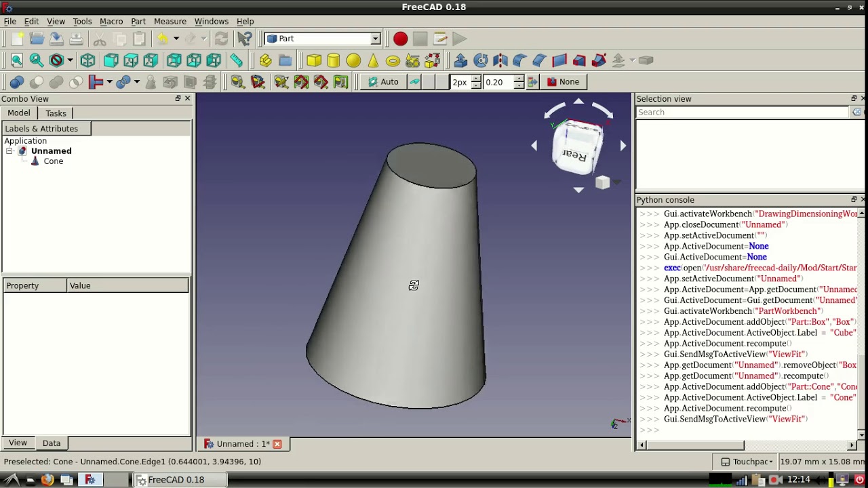Switch to the Model tab

coord(19,113)
